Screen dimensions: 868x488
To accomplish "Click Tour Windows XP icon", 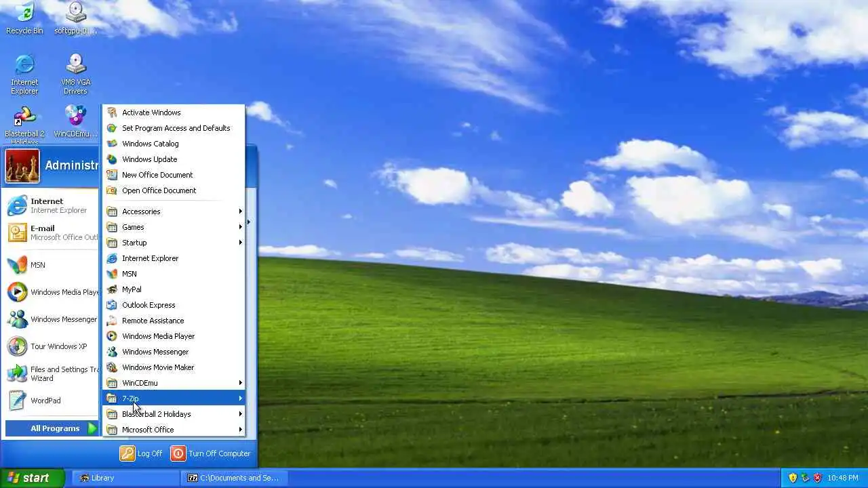I will click(x=17, y=346).
